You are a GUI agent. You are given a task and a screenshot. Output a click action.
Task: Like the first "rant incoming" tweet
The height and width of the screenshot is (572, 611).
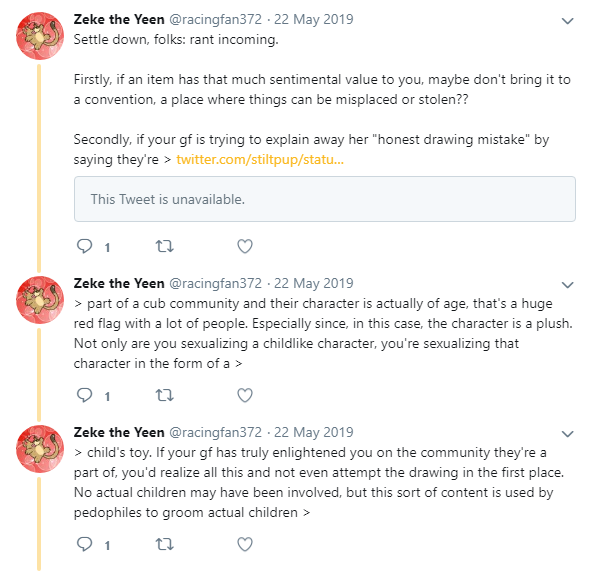pyautogui.click(x=245, y=246)
